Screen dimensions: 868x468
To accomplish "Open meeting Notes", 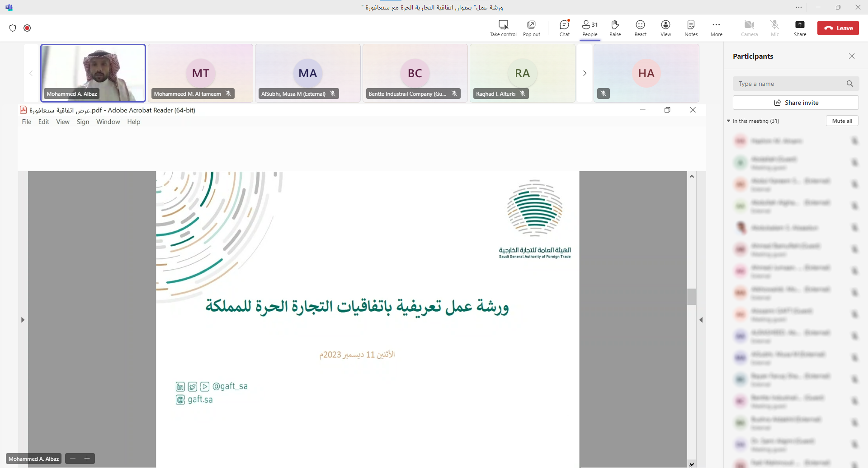I will (691, 28).
